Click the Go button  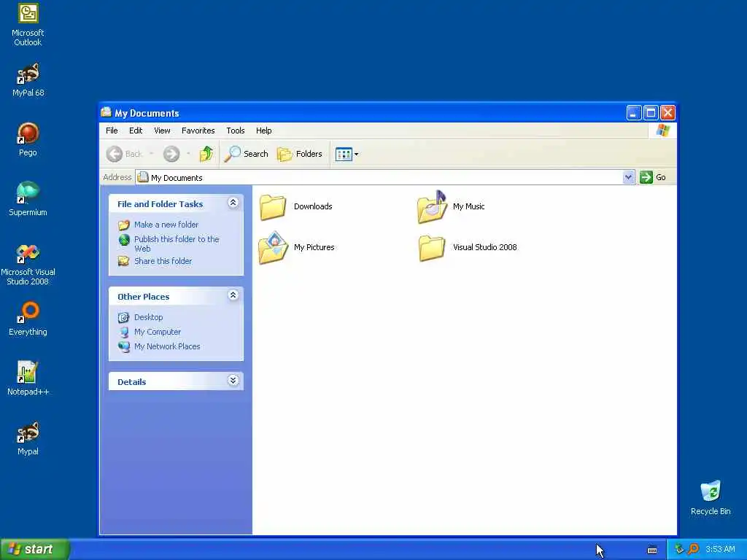pyautogui.click(x=653, y=177)
